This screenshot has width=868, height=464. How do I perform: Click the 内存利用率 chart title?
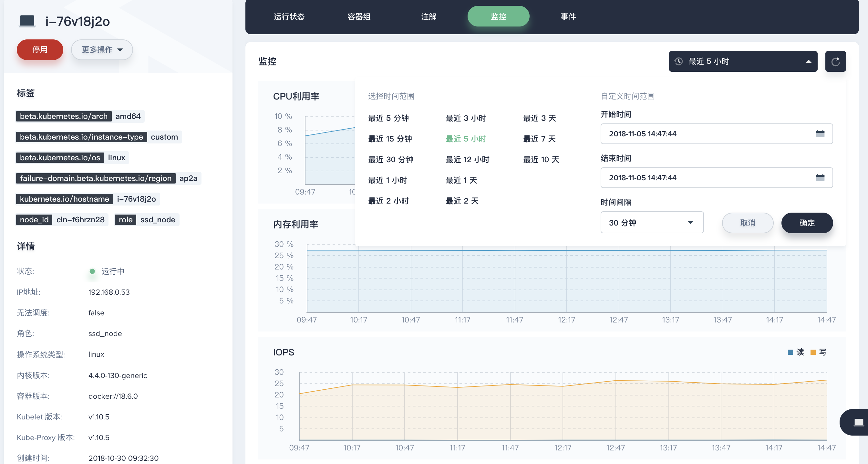295,224
